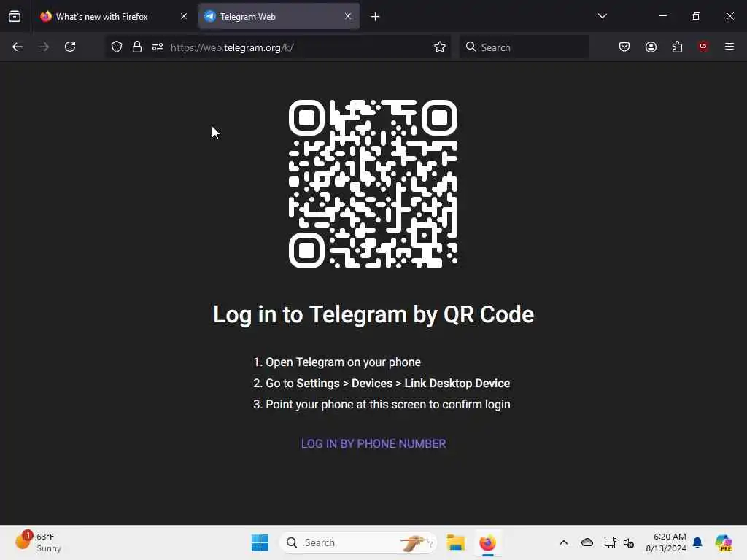Click the Firefox taskbar icon
Viewport: 747px width, 560px height.
[487, 542]
